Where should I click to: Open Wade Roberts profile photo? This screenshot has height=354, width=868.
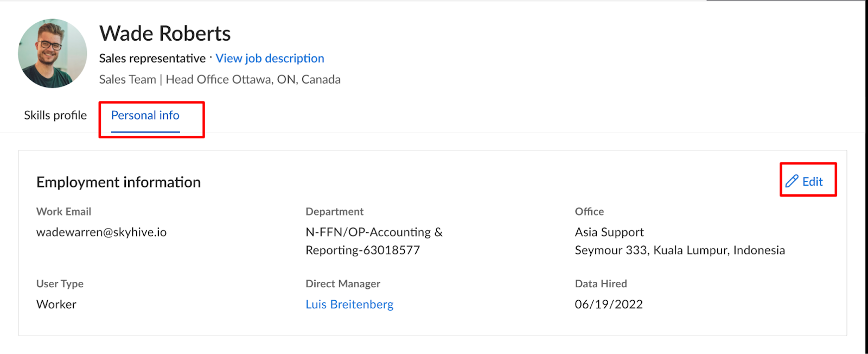tap(53, 53)
